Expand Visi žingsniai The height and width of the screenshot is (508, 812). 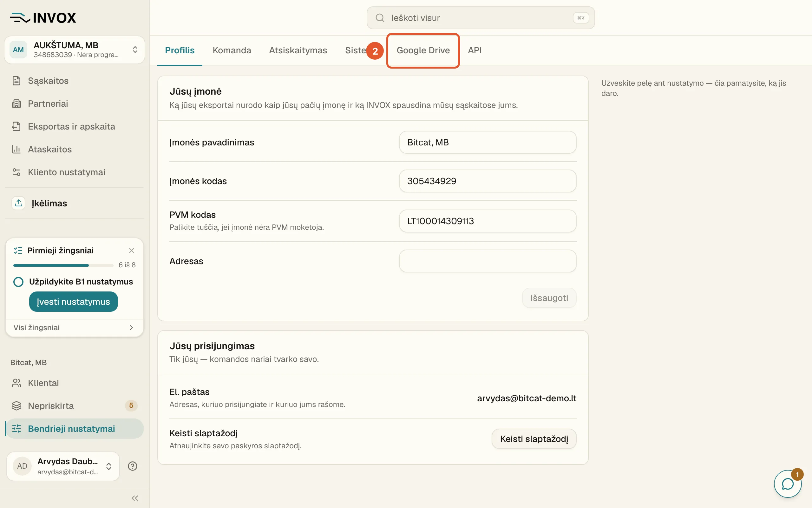pyautogui.click(x=75, y=328)
